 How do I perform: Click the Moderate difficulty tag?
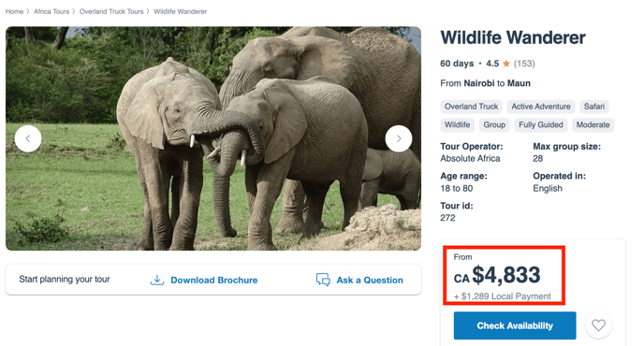593,124
